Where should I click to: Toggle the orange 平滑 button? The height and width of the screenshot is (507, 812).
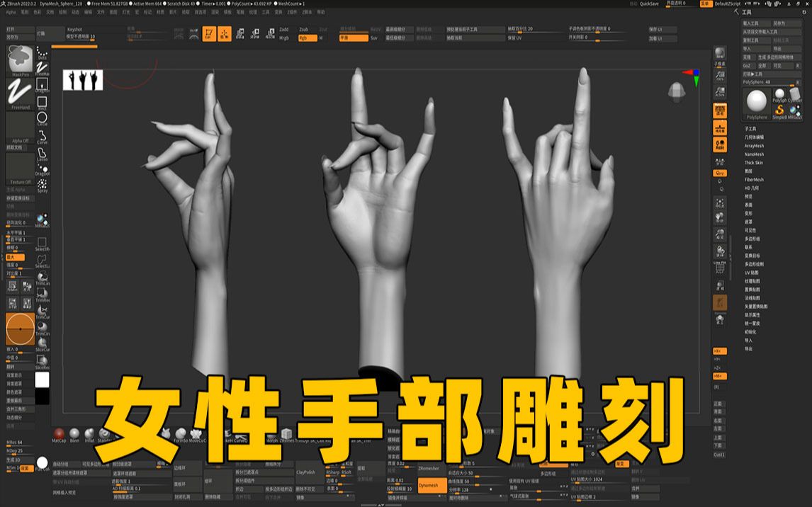(353, 38)
